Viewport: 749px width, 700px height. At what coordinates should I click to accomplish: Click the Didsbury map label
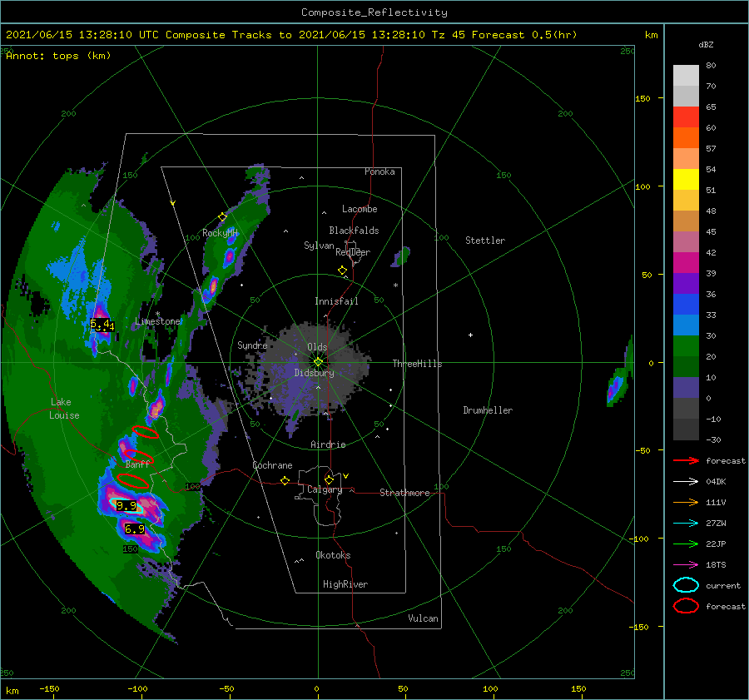point(314,373)
